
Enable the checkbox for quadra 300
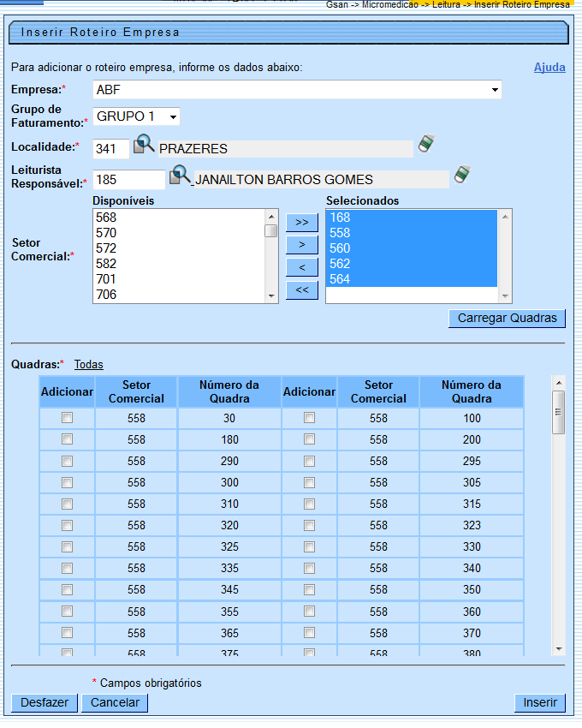click(x=67, y=482)
